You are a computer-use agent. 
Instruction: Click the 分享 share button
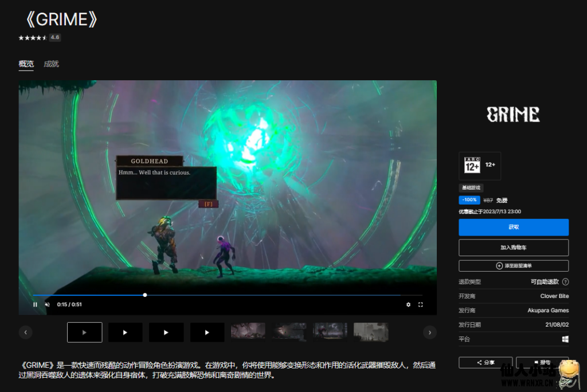[486, 362]
